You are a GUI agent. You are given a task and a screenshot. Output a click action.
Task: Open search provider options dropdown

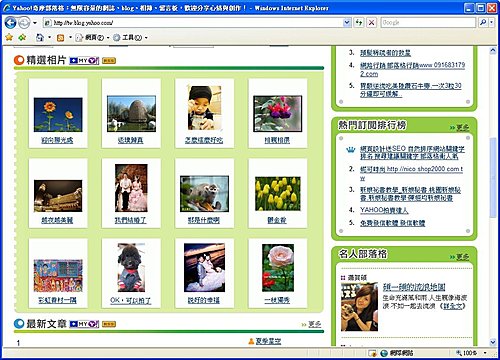click(491, 23)
